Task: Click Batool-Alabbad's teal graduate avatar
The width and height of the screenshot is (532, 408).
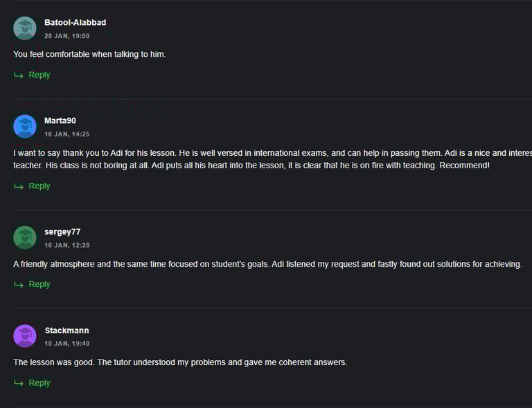Action: [x=25, y=28]
